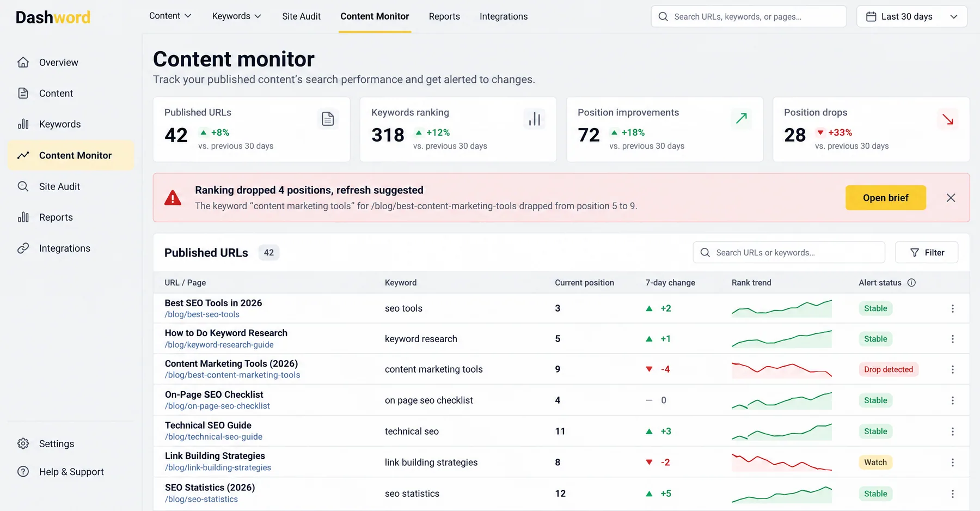Open row menu for Best SEO Tools in 2026
Screen dimensions: 980x511
click(953, 308)
